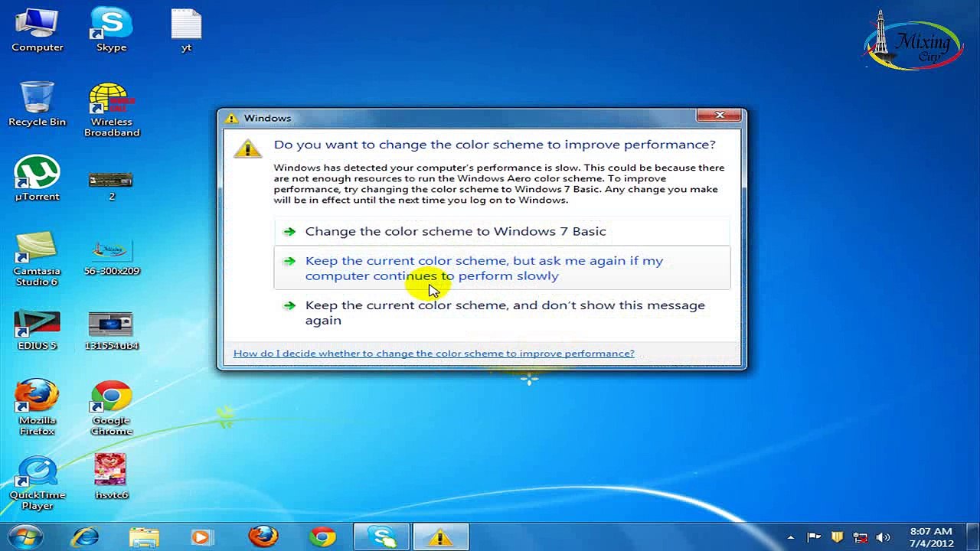Select the '131554ub4' image file
The height and width of the screenshot is (551, 980).
[112, 331]
